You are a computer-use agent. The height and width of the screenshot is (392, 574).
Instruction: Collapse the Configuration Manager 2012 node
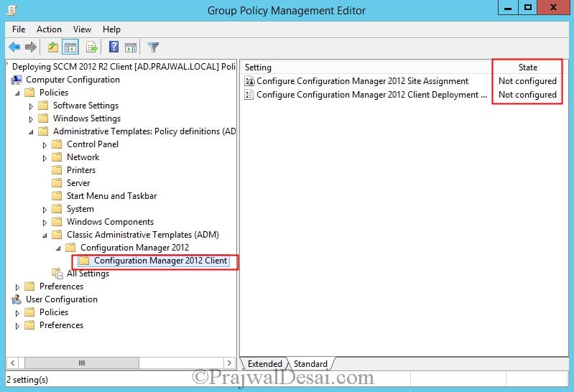(x=58, y=248)
